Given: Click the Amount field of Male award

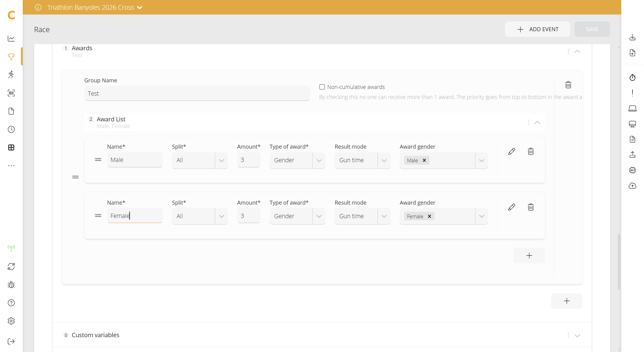Looking at the screenshot, I should [249, 160].
